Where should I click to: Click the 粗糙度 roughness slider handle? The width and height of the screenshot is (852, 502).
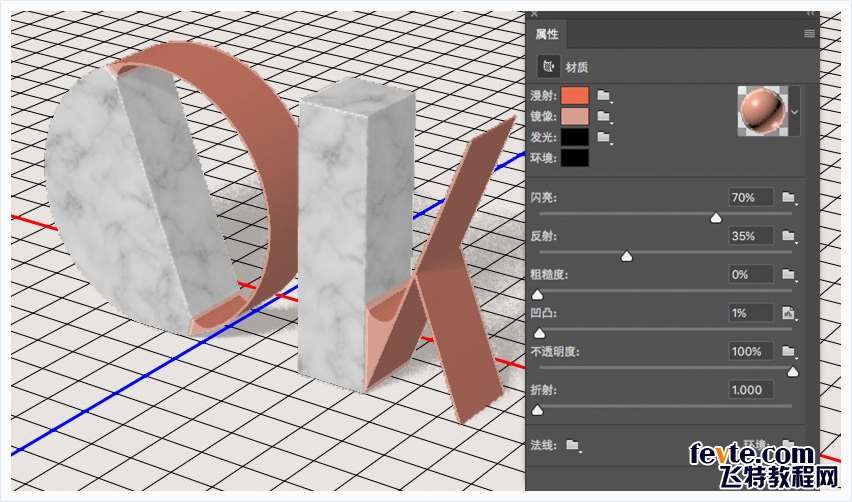click(537, 295)
